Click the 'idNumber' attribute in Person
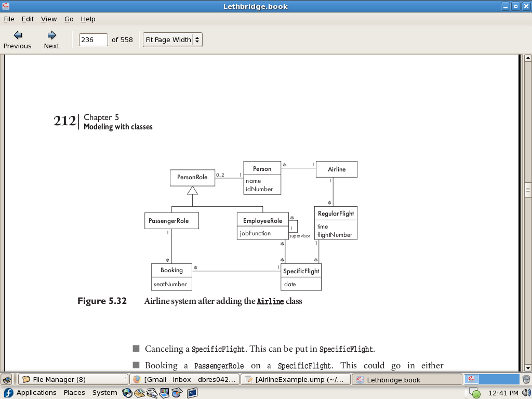Image resolution: width=532 pixels, height=399 pixels. [x=259, y=189]
